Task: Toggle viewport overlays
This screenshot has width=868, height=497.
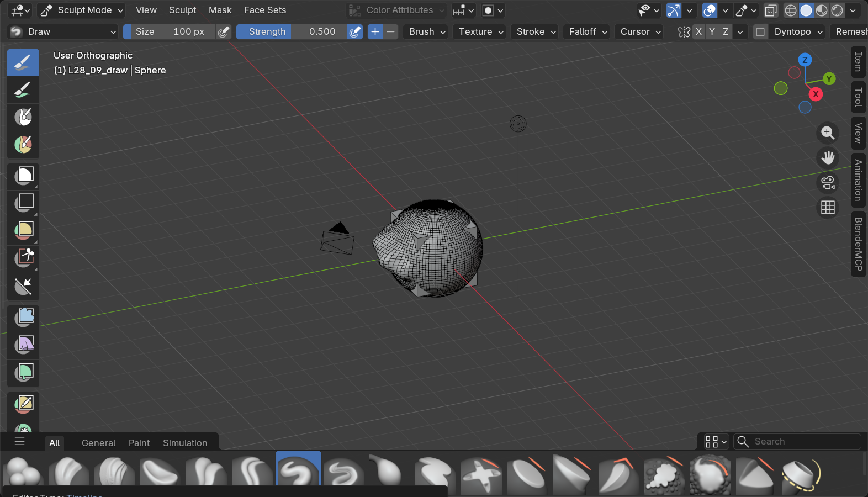Action: point(710,10)
